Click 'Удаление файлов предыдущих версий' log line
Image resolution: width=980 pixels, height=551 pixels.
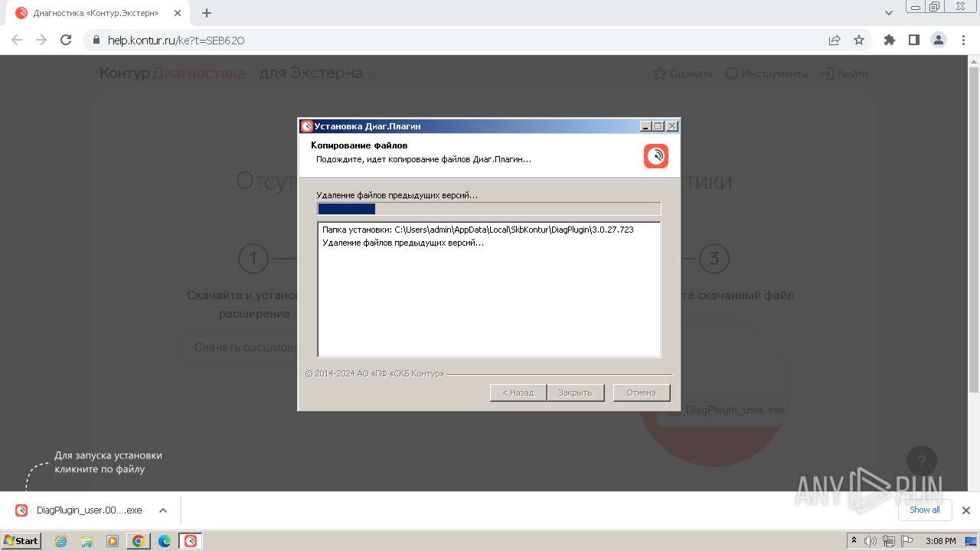403,243
